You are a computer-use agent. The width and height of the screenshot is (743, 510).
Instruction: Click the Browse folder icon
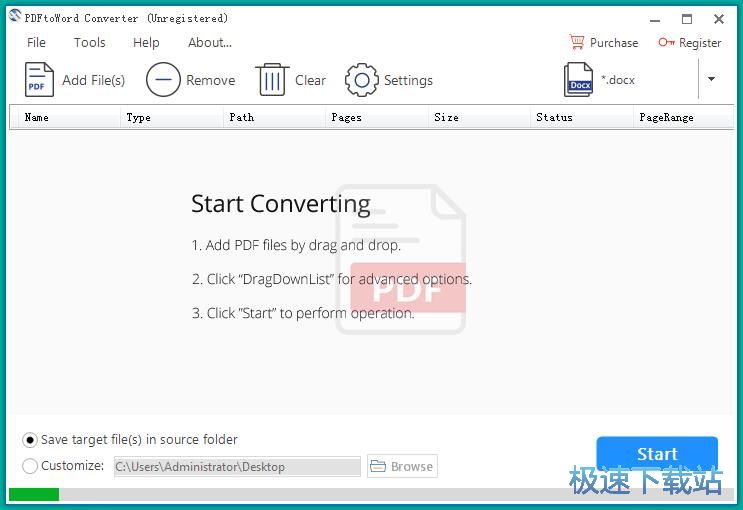click(x=378, y=466)
